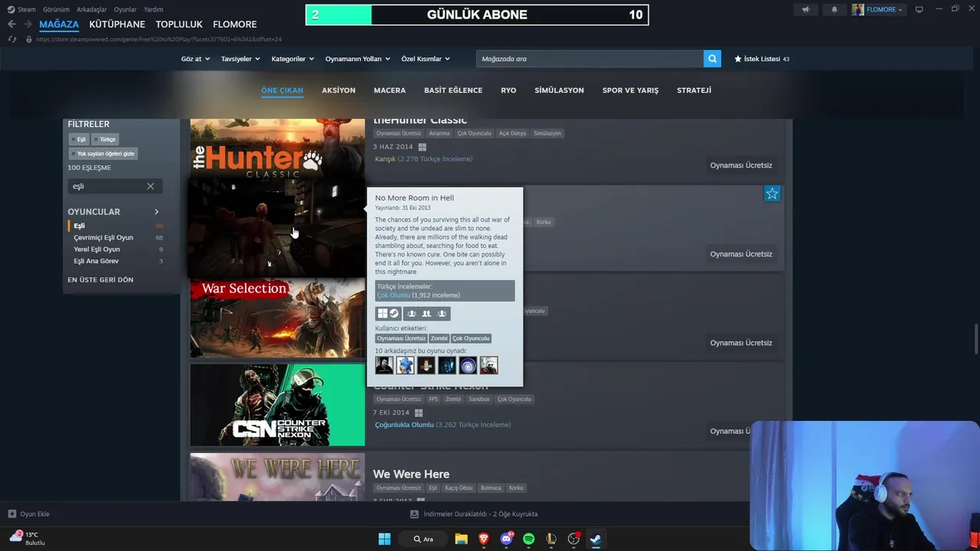980x551 pixels.
Task: Select the SİMÜLASYON genre tab
Action: click(559, 90)
